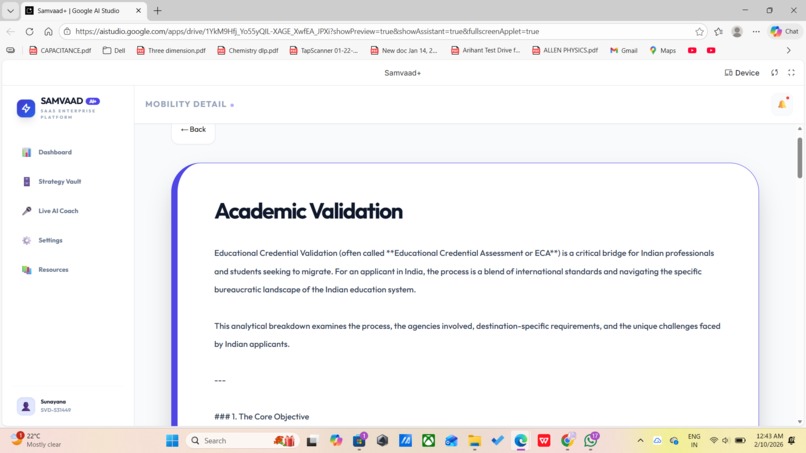Image resolution: width=806 pixels, height=453 pixels.
Task: Show more bookmarks chevron
Action: coord(789,50)
